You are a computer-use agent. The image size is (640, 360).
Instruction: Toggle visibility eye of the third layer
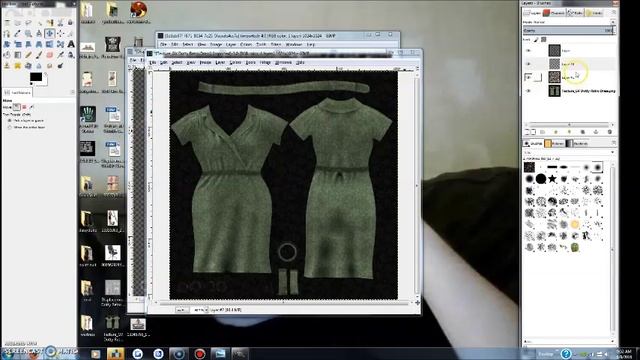coord(528,77)
